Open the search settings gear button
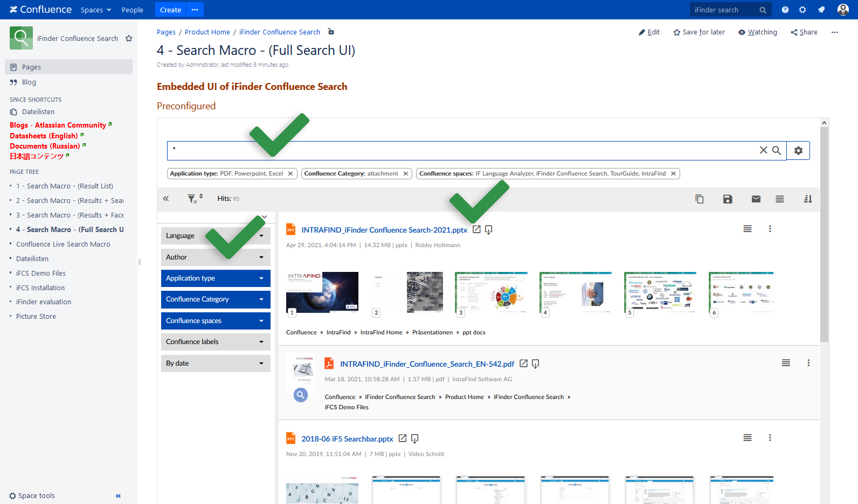This screenshot has width=858, height=504. (798, 151)
